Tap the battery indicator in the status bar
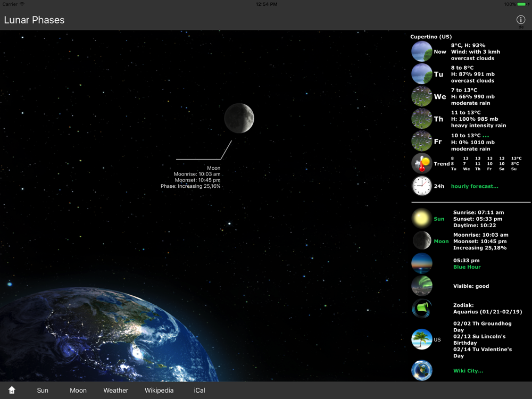Image resolution: width=532 pixels, height=399 pixels. click(522, 4)
